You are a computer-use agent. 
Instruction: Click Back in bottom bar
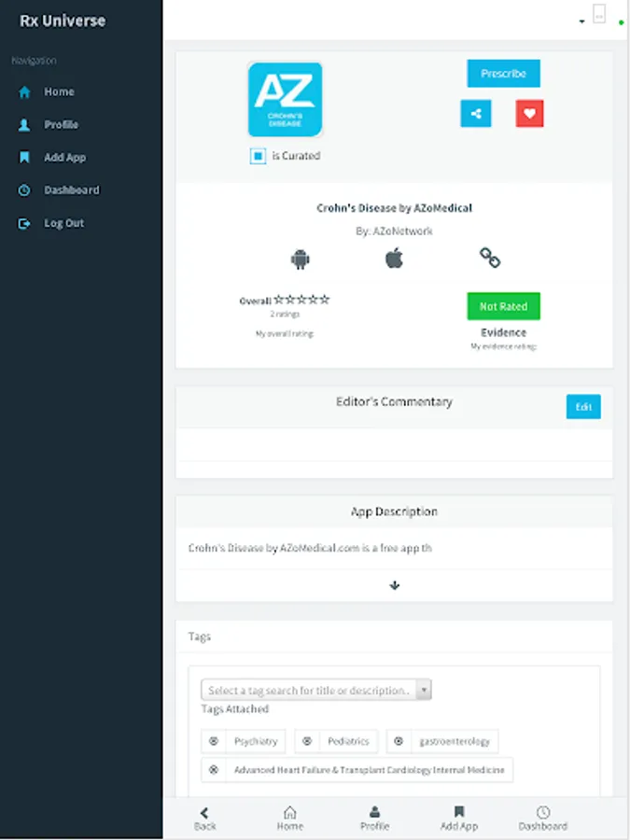coord(204,819)
